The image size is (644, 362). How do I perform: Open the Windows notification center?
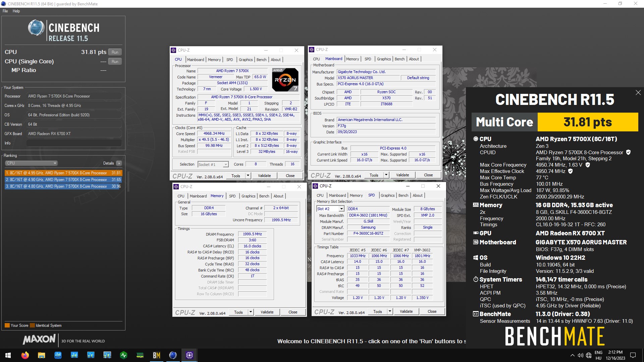click(x=633, y=355)
